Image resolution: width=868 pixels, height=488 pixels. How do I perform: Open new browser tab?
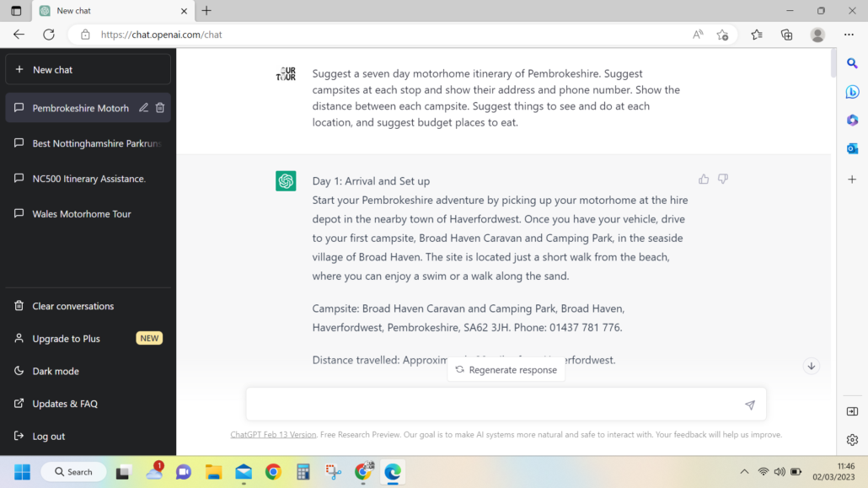206,10
